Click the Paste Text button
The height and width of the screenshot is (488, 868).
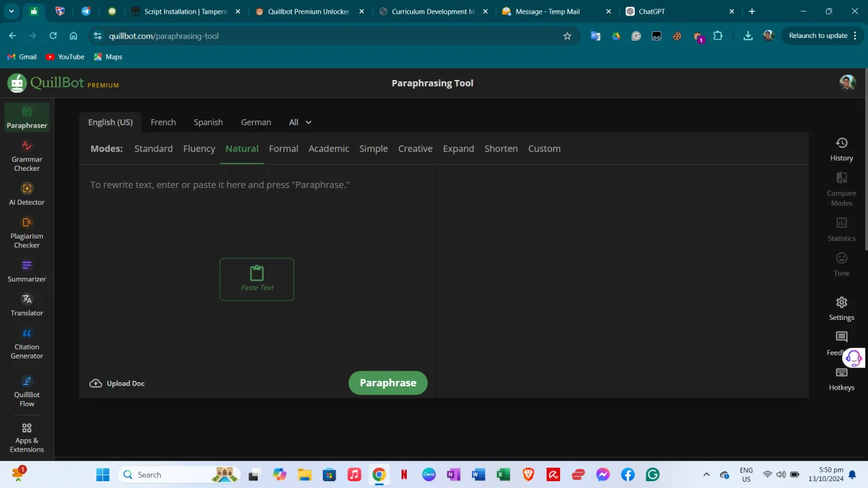tap(257, 279)
